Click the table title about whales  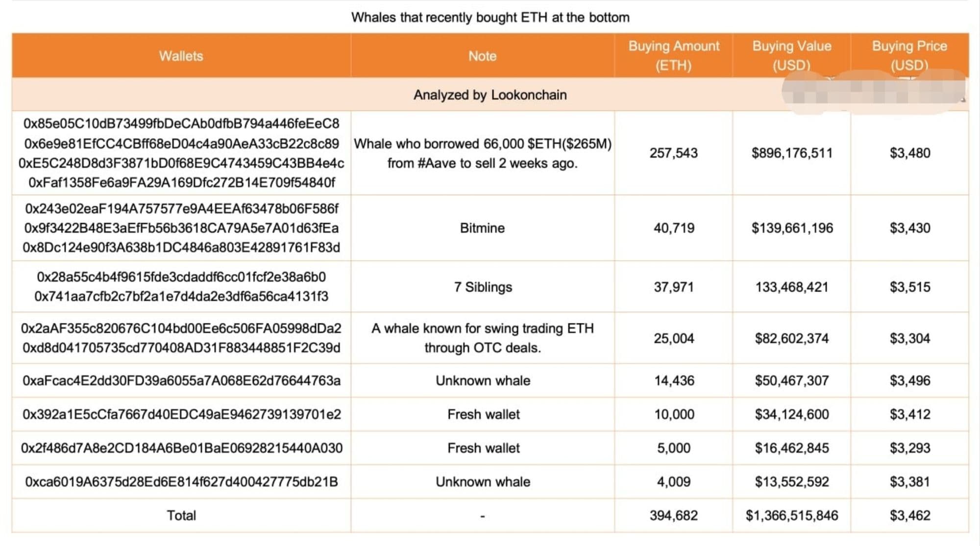click(490, 18)
